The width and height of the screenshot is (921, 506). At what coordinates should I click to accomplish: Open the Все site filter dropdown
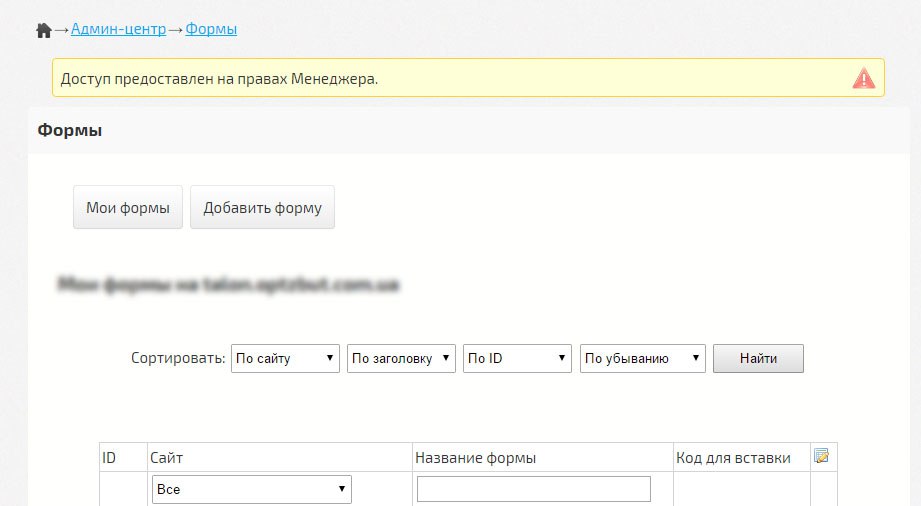(251, 489)
